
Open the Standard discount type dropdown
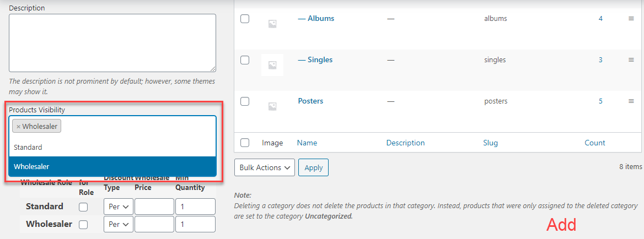click(x=119, y=207)
